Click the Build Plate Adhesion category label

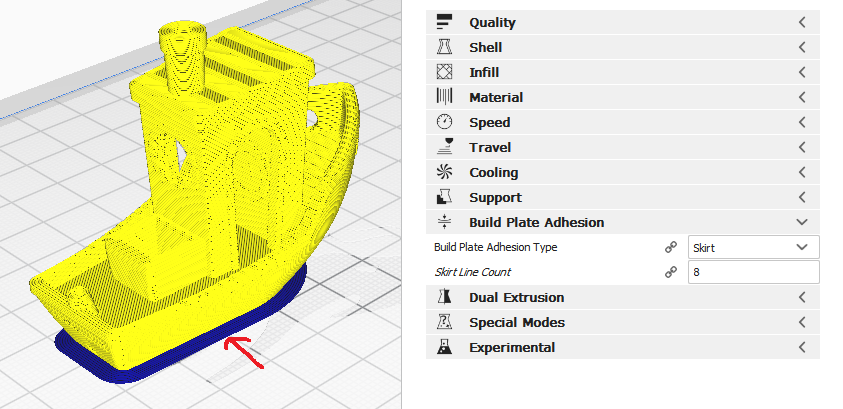click(x=537, y=222)
